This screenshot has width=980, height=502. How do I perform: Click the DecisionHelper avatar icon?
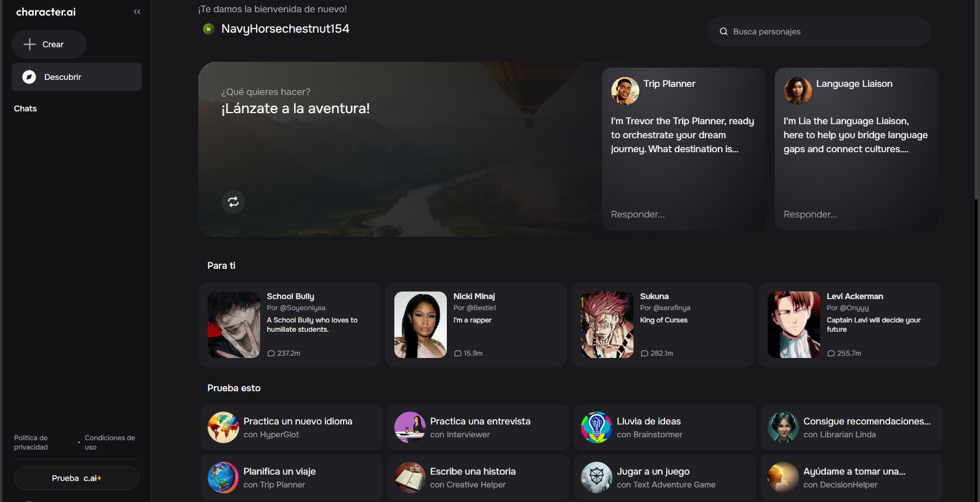click(x=783, y=478)
